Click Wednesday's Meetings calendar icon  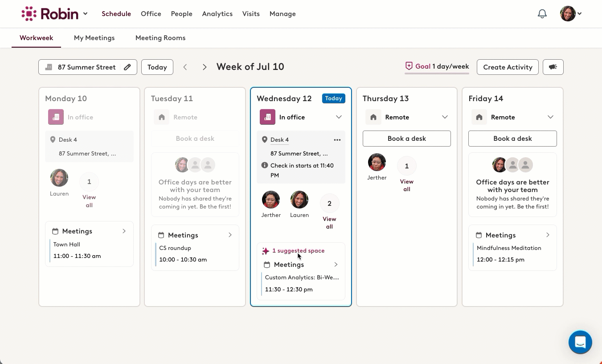coord(267,265)
